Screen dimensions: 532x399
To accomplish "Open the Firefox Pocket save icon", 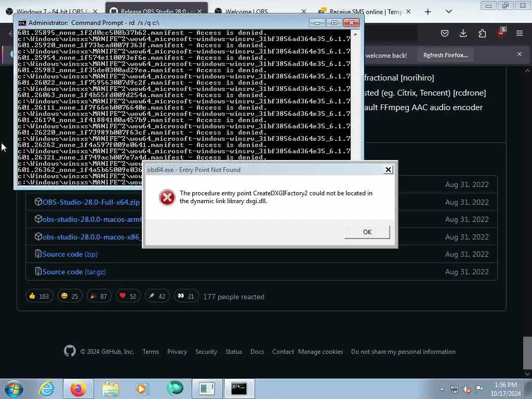I will (445, 33).
